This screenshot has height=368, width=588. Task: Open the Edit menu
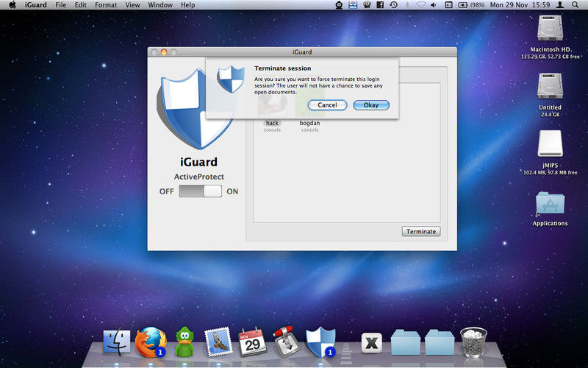tap(80, 5)
